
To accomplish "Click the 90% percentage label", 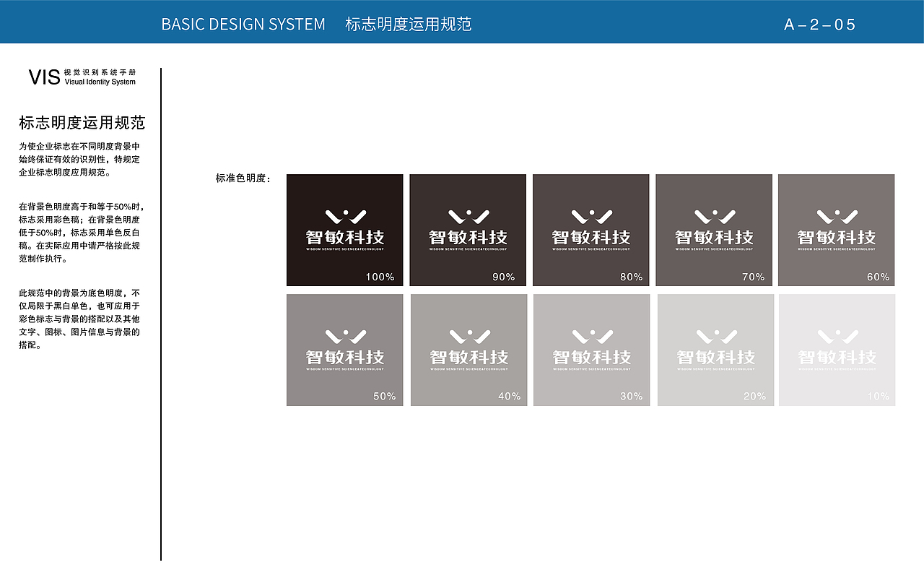I will [x=504, y=277].
